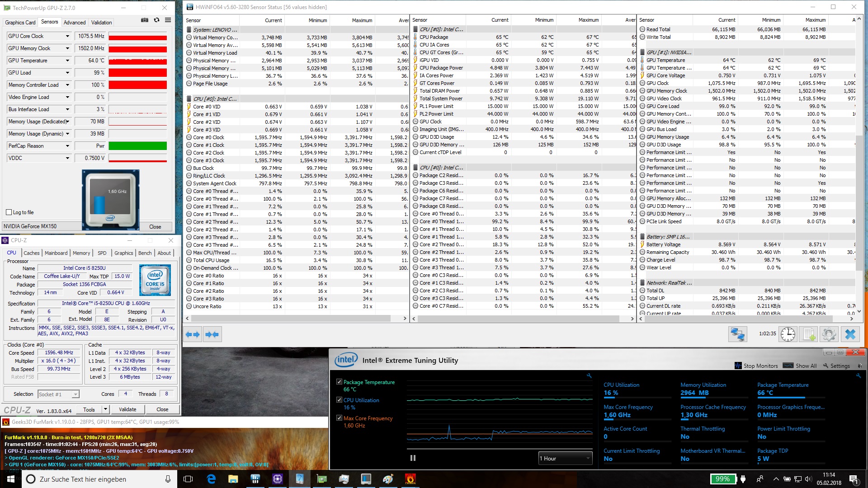Screen dimensions: 868x488
Task: Open Mainboard tab in CPU-Z
Action: click(x=56, y=253)
